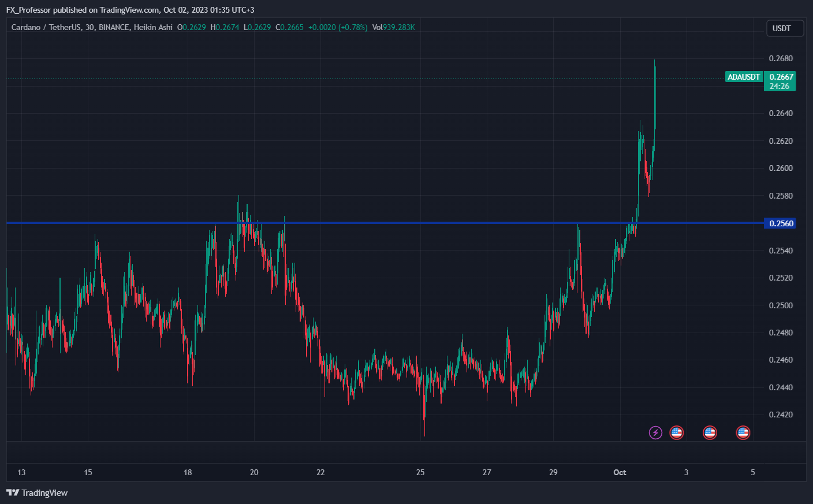The height and width of the screenshot is (504, 813).
Task: Open the USDT currency selector
Action: pyautogui.click(x=785, y=28)
